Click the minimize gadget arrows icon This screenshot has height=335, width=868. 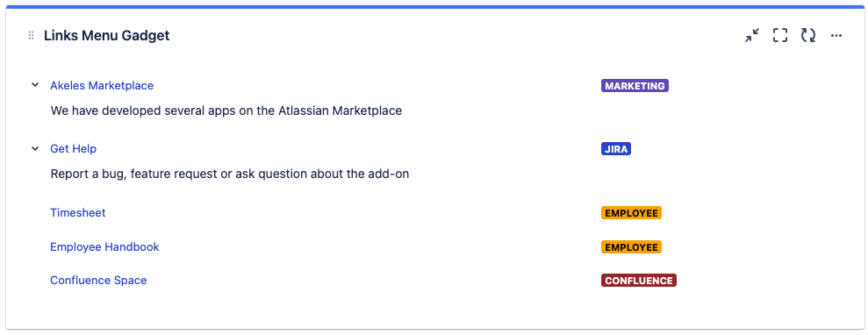click(x=752, y=35)
